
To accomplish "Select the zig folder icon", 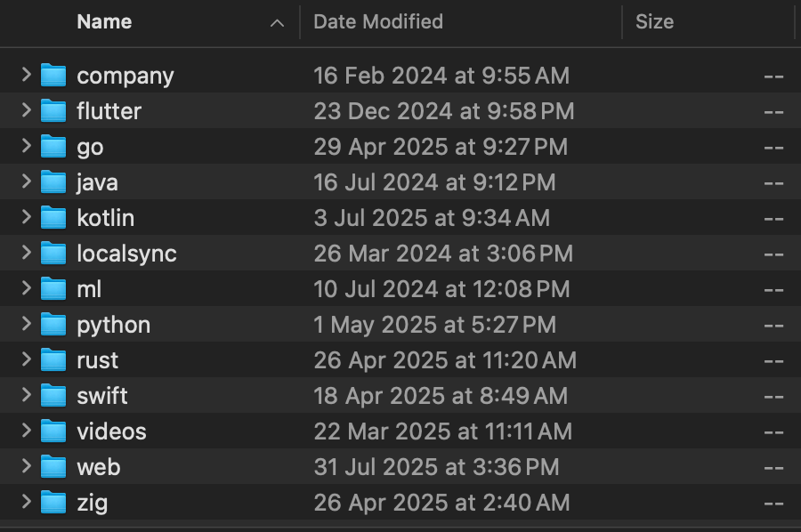I will click(x=53, y=503).
